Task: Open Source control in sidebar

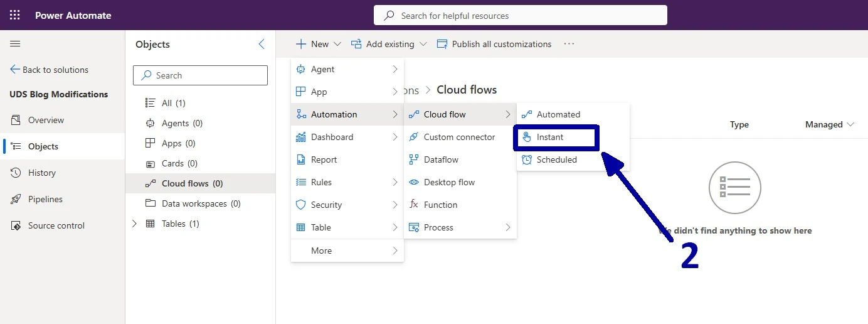Action: [x=56, y=225]
